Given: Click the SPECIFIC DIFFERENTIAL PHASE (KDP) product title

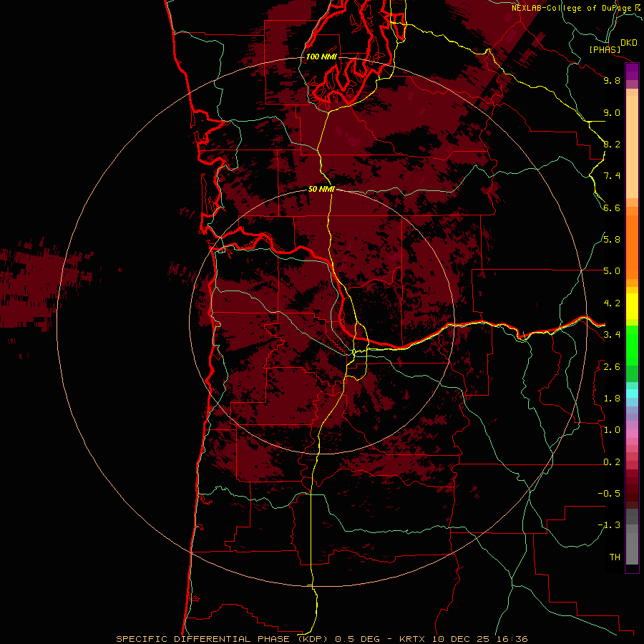Looking at the screenshot, I should click(x=223, y=639).
